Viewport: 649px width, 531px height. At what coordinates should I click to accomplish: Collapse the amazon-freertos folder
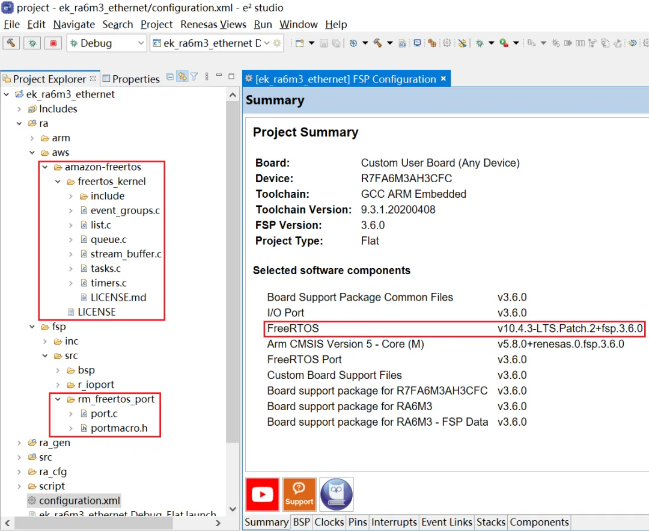pyautogui.click(x=45, y=167)
